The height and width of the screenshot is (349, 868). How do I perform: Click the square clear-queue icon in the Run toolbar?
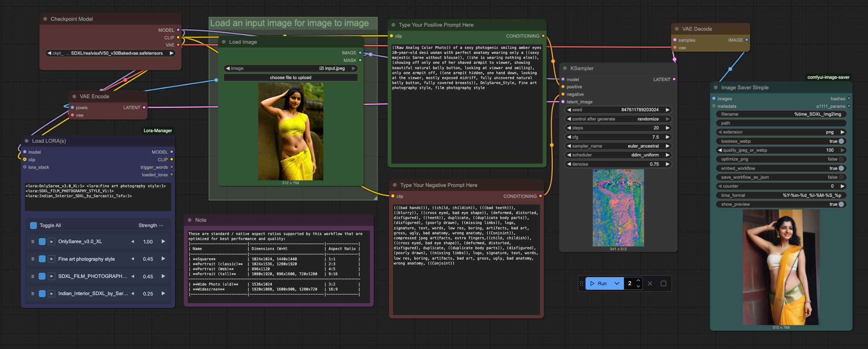(x=664, y=284)
